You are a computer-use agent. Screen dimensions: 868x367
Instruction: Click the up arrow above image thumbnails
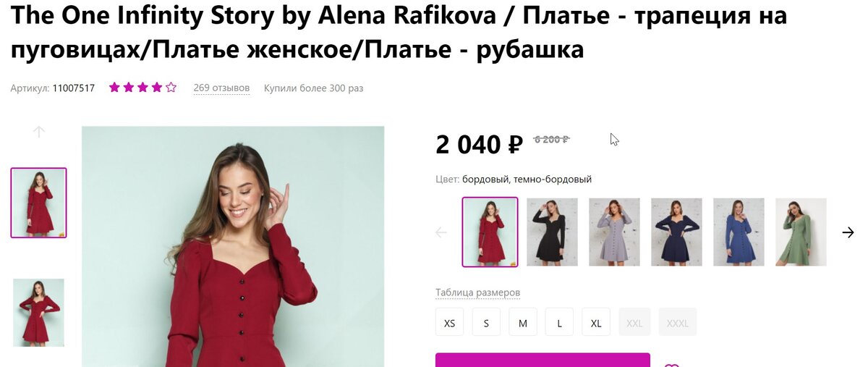coord(39,132)
